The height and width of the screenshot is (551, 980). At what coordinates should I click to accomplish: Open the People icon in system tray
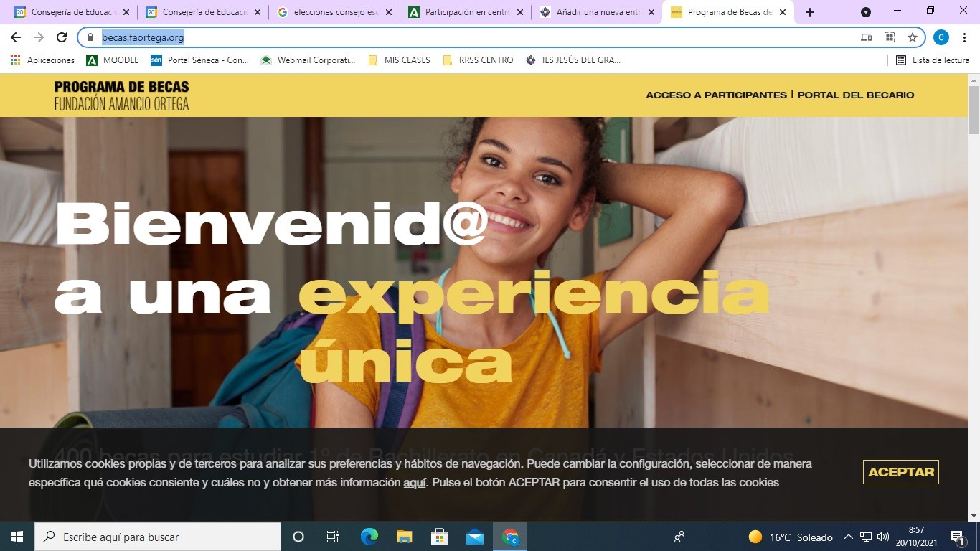[x=679, y=537]
